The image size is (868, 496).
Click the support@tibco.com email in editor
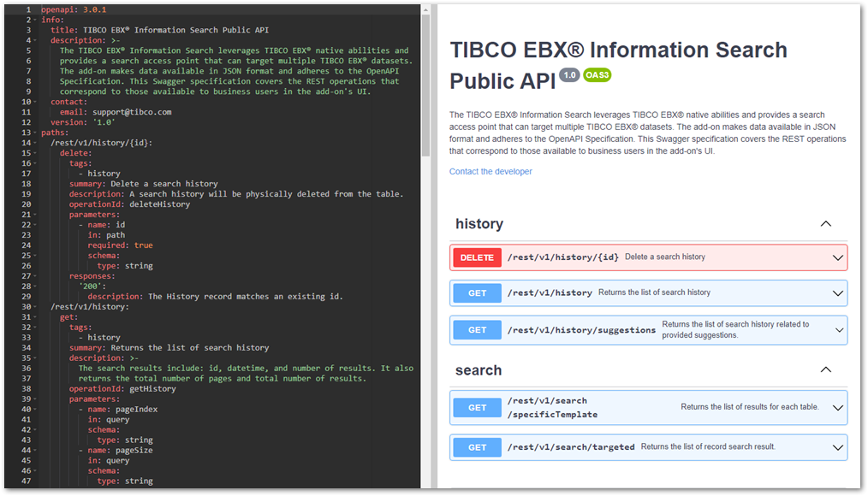[x=132, y=112]
